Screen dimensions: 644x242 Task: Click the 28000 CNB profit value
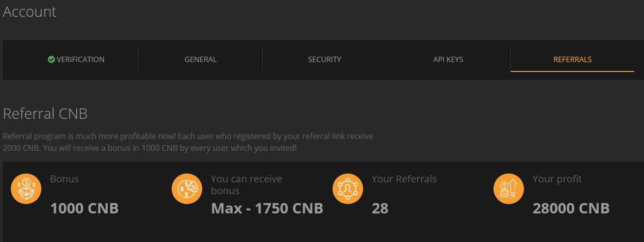click(571, 208)
